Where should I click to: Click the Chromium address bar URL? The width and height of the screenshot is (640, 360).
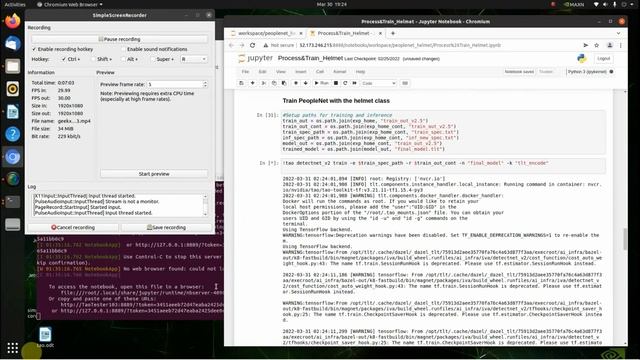tap(400, 45)
